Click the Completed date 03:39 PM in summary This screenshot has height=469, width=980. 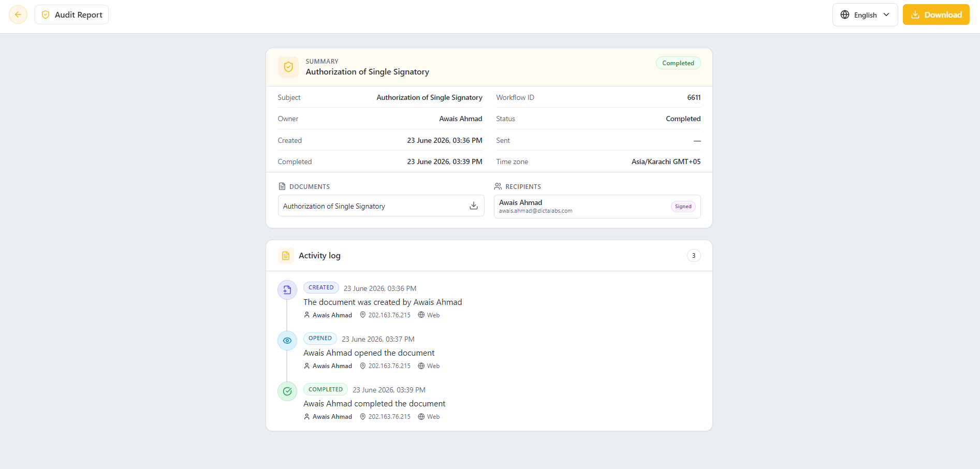click(x=445, y=162)
